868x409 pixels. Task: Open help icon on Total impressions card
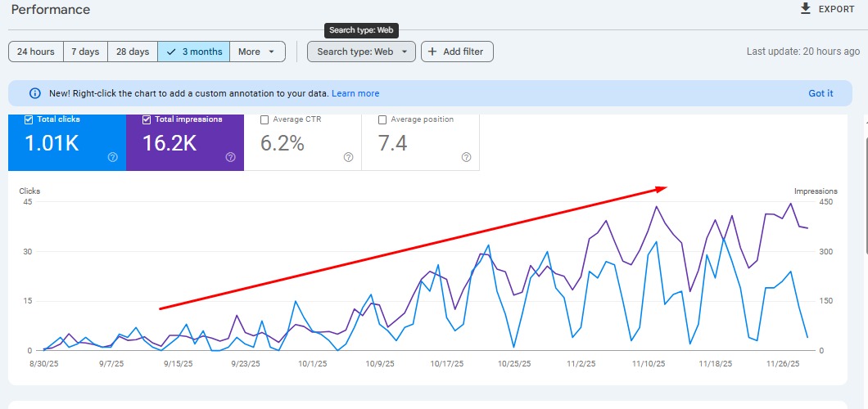click(231, 157)
